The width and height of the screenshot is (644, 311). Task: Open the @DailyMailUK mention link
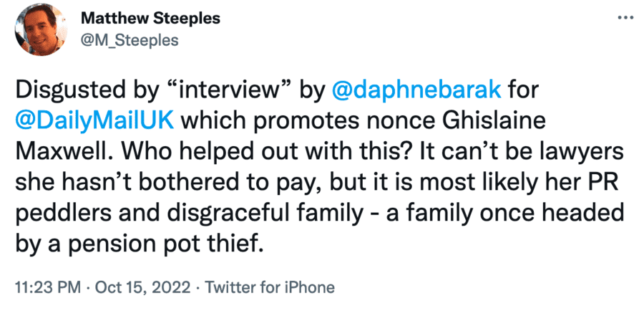pos(94,123)
